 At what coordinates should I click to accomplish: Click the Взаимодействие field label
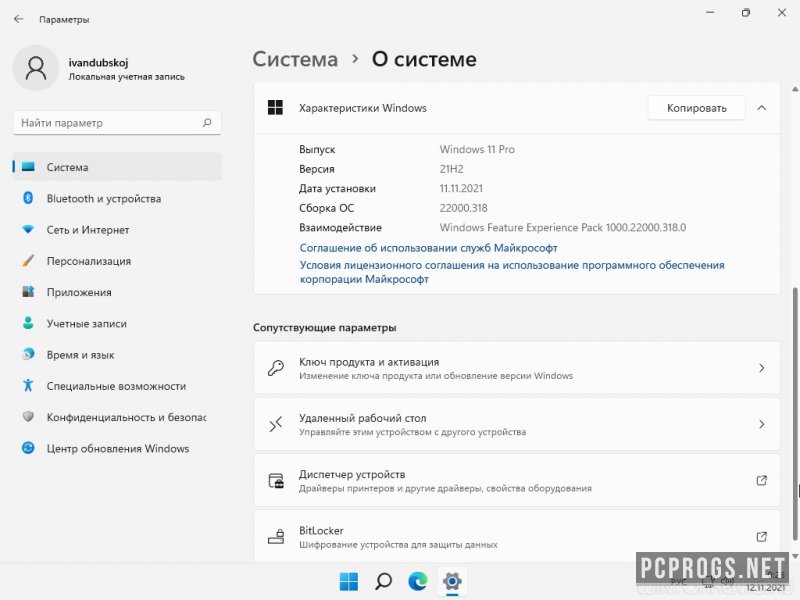coord(340,228)
